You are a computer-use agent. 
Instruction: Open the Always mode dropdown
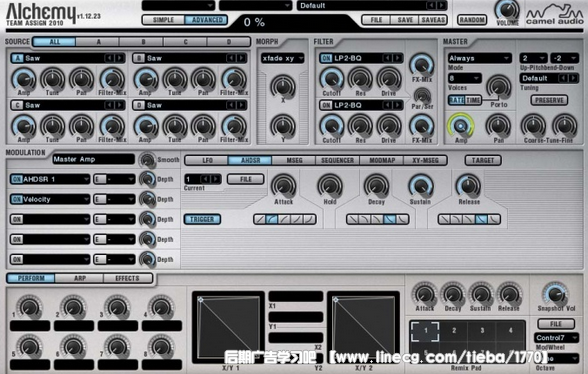pos(480,58)
